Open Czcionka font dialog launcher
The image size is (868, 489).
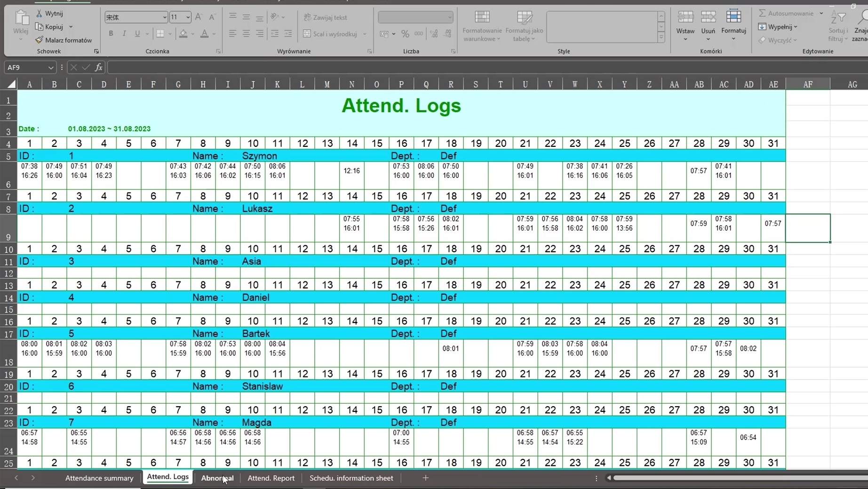[218, 51]
